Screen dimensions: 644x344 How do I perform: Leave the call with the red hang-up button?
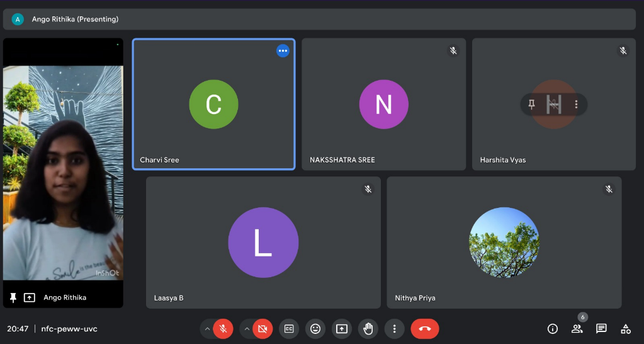[425, 329]
